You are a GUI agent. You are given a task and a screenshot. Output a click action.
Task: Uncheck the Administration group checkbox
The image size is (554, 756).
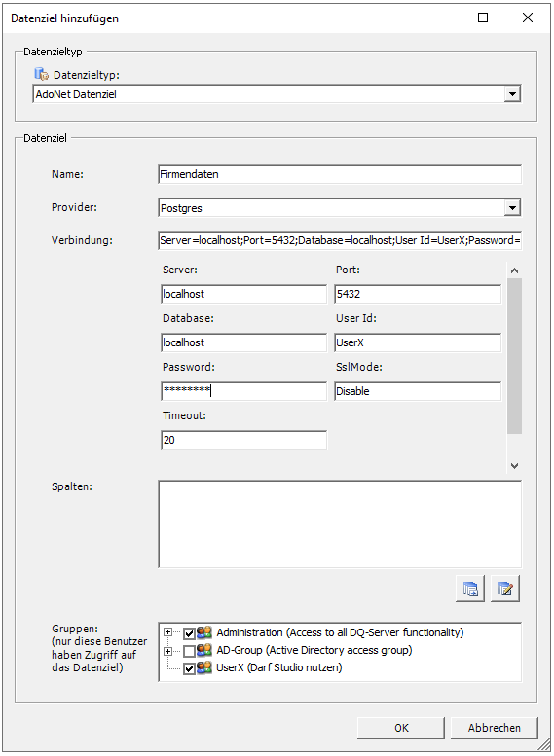[x=189, y=633]
